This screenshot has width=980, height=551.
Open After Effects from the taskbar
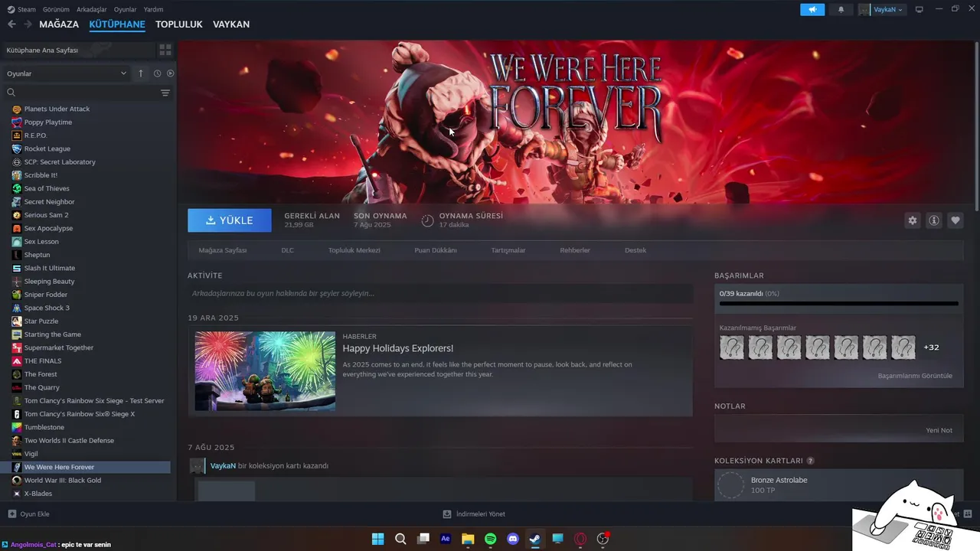[446, 539]
